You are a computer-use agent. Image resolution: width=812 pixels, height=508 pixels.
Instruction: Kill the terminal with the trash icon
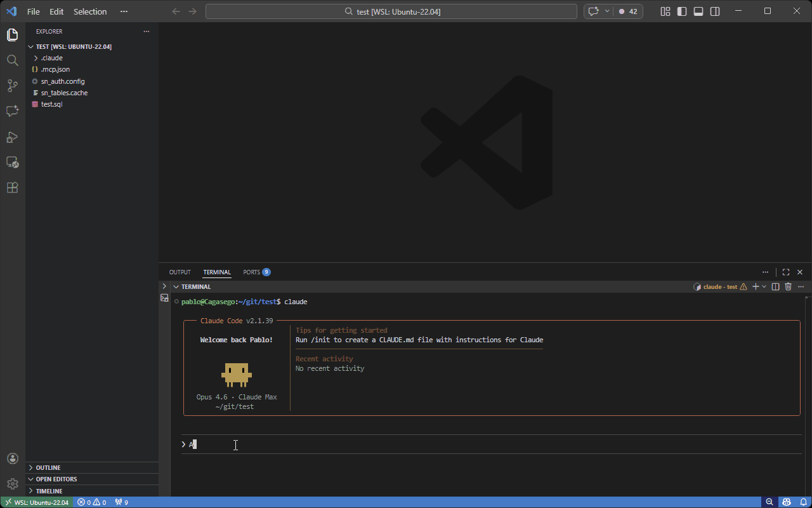pyautogui.click(x=788, y=286)
